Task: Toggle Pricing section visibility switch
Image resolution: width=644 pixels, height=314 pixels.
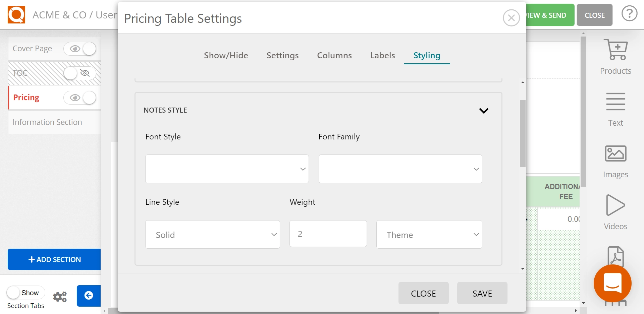Action: [80, 98]
